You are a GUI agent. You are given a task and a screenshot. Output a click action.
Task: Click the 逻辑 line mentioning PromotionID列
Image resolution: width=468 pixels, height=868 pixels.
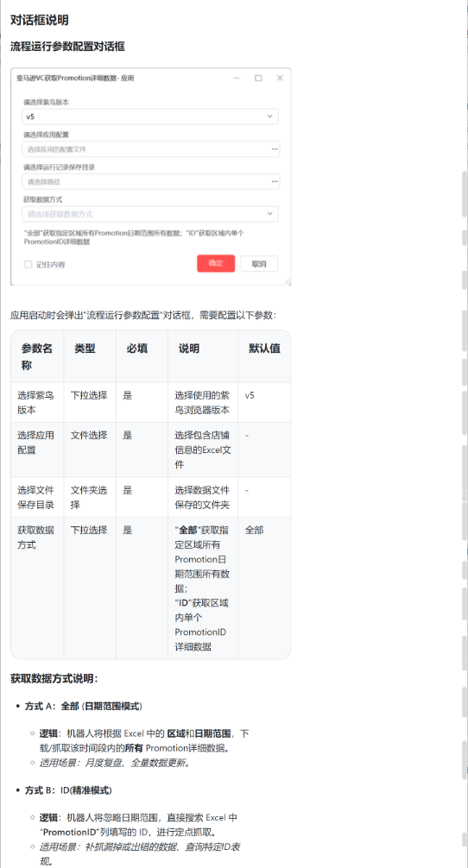click(x=138, y=824)
